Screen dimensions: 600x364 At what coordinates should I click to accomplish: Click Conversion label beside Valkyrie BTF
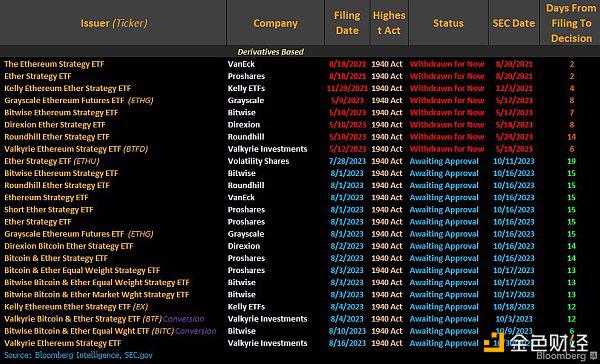click(184, 319)
